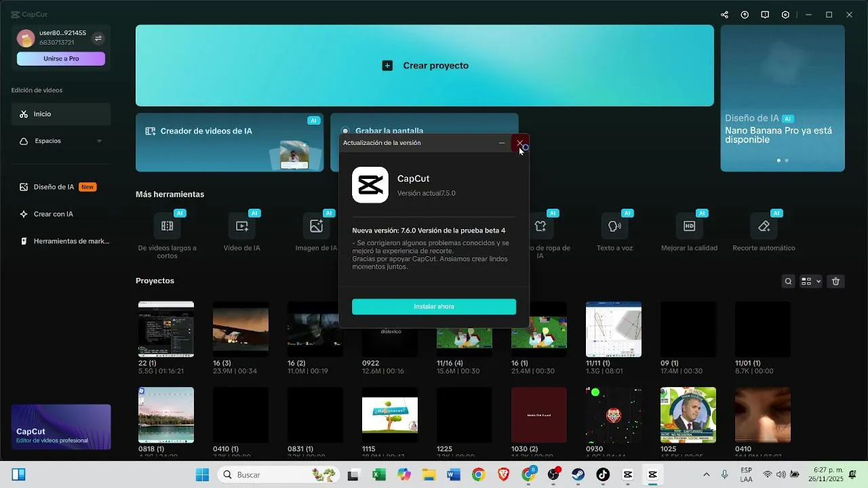Open Windows Start menu
Image resolution: width=868 pixels, height=488 pixels.
click(202, 474)
